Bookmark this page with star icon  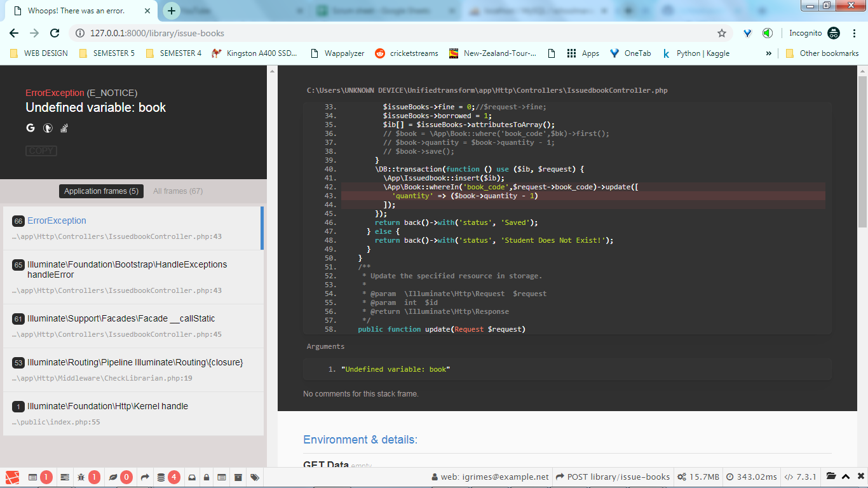coord(721,33)
